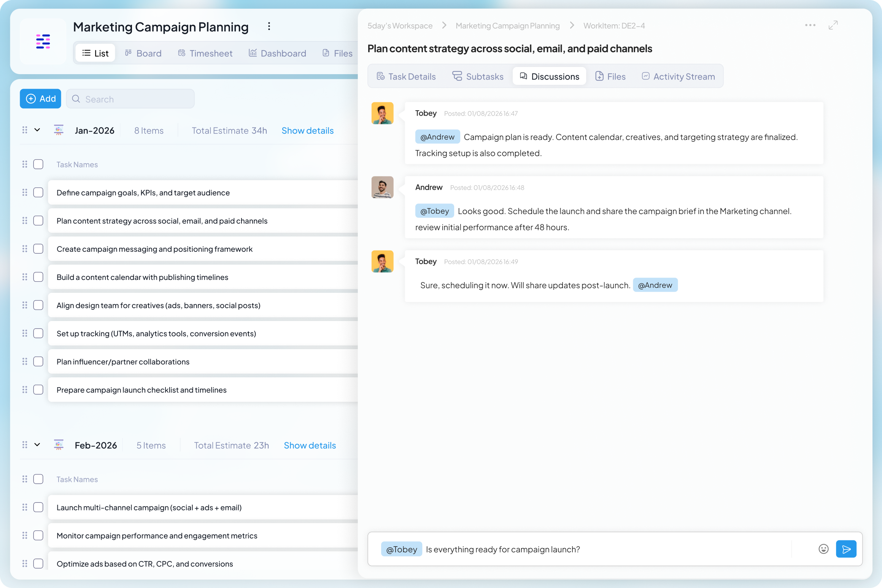The image size is (882, 588).
Task: Click Show details for Feb-2026
Action: pyautogui.click(x=310, y=445)
